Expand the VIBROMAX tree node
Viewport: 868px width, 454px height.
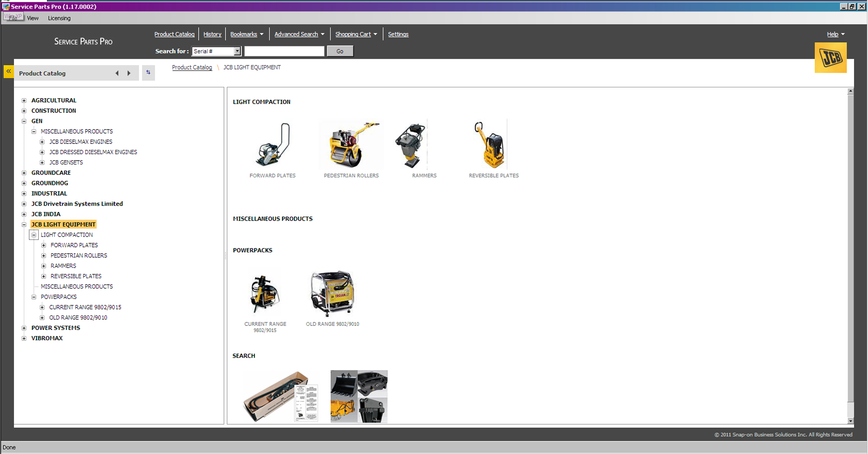click(x=24, y=338)
